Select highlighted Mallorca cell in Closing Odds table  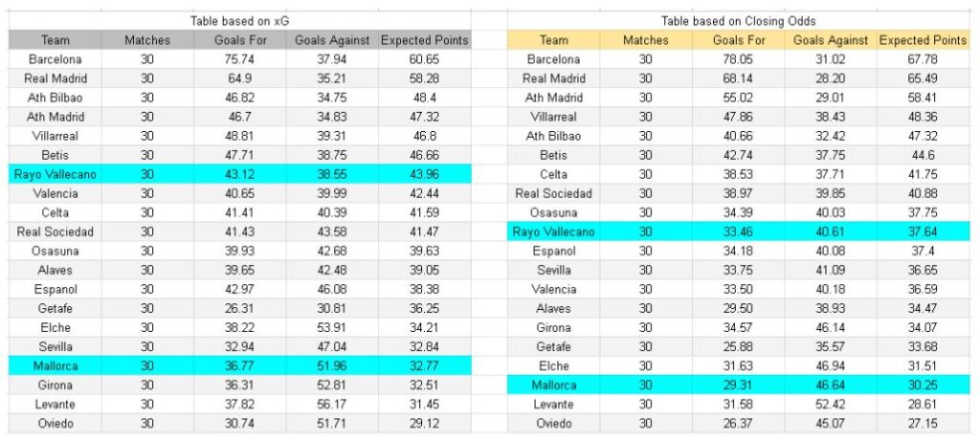(554, 385)
